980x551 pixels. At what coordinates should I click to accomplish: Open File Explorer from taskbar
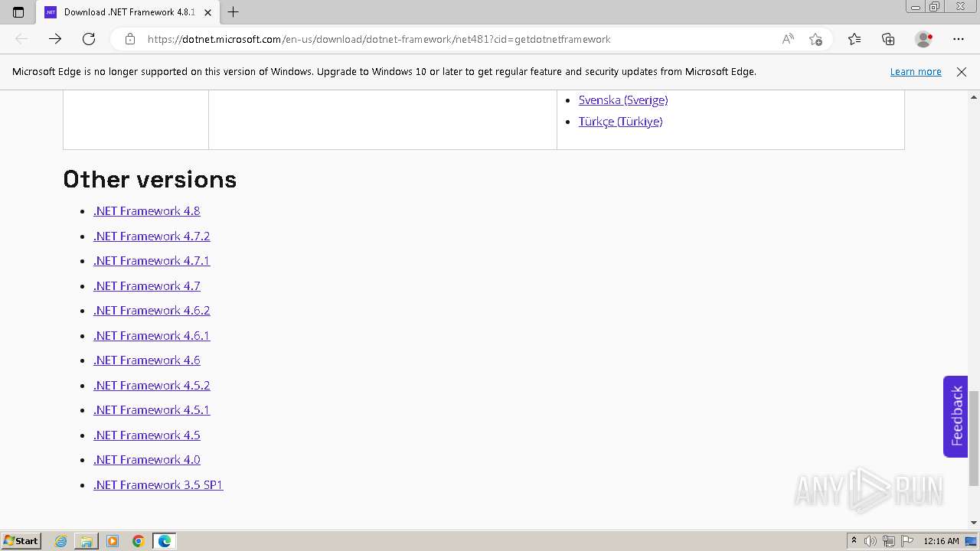(87, 541)
